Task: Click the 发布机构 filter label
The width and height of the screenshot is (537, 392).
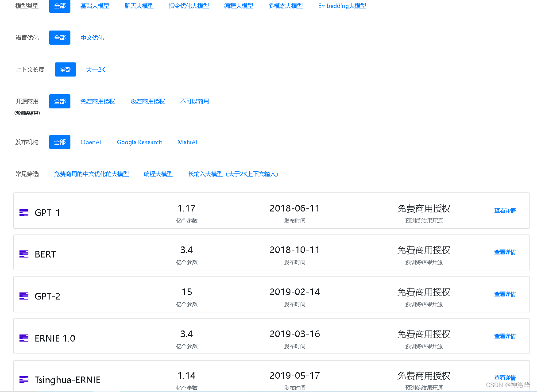Action: tap(27, 142)
